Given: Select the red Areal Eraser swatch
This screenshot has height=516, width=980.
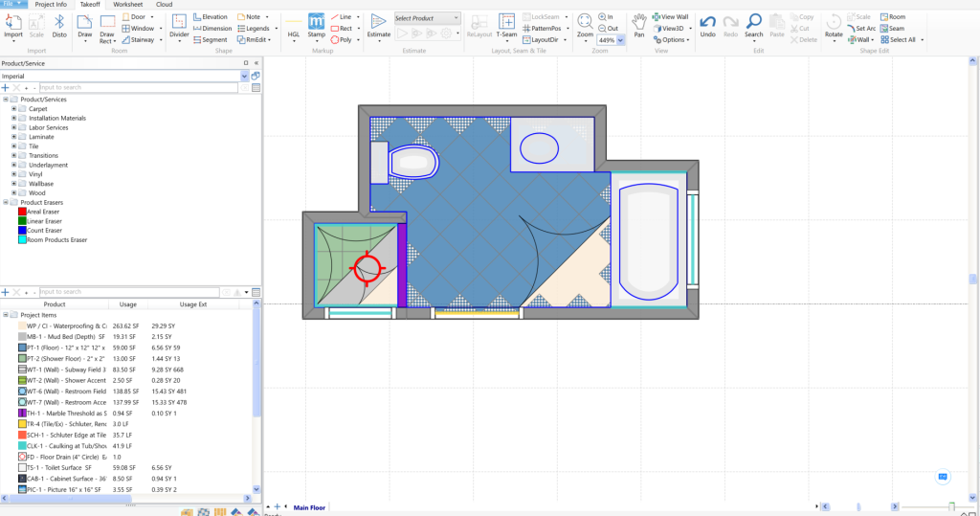Looking at the screenshot, I should [x=22, y=212].
